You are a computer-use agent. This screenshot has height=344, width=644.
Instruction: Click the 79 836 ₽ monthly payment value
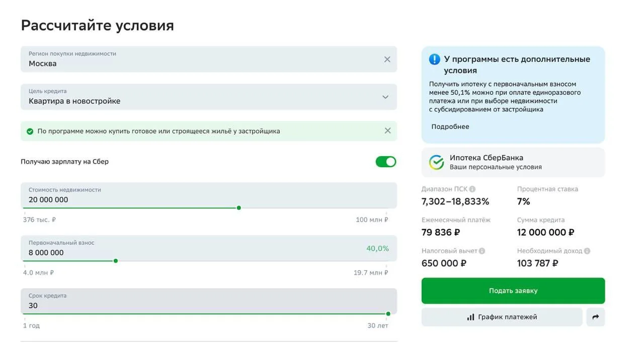[441, 232]
